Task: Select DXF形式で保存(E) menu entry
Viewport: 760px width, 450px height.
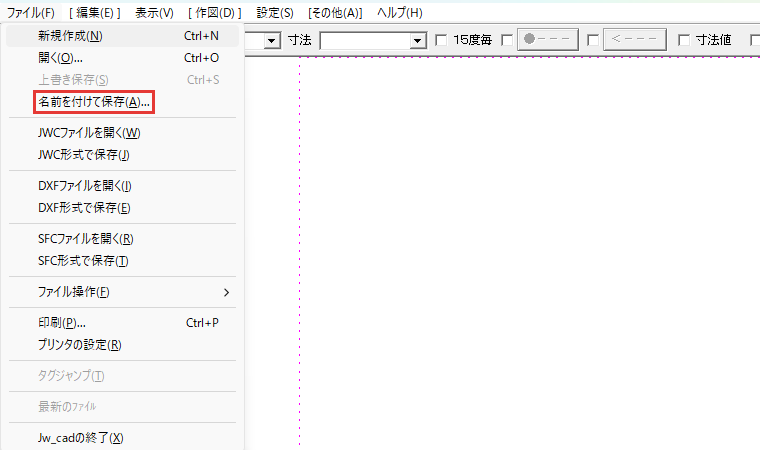Action: click(x=122, y=208)
